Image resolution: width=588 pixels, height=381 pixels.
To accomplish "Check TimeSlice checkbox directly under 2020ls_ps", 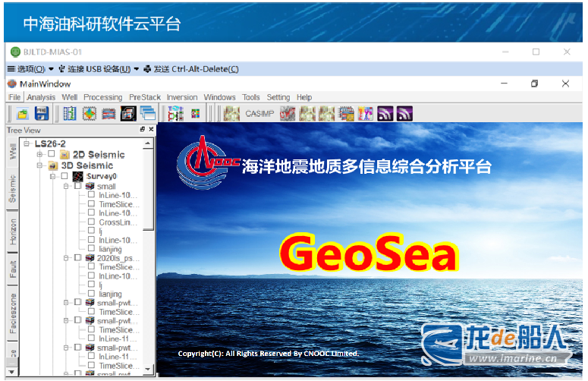I will 91,266.
